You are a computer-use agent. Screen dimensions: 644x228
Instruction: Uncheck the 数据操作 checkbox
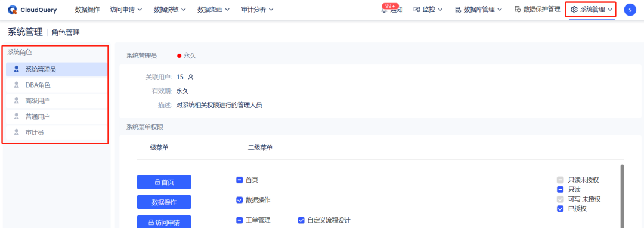pos(240,200)
